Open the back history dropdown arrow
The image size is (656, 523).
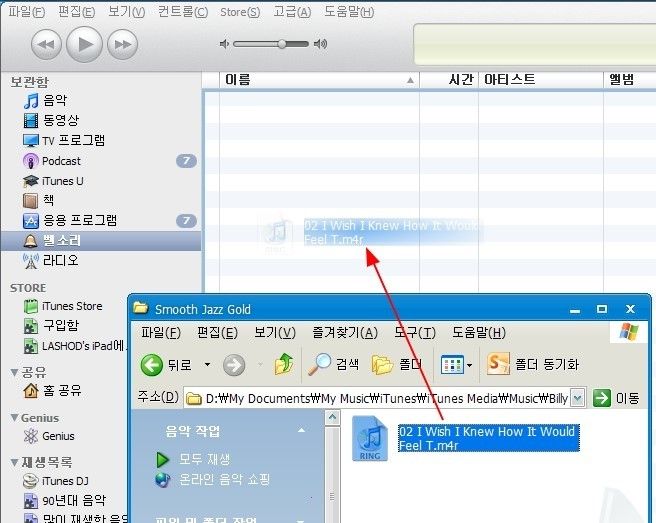point(208,365)
